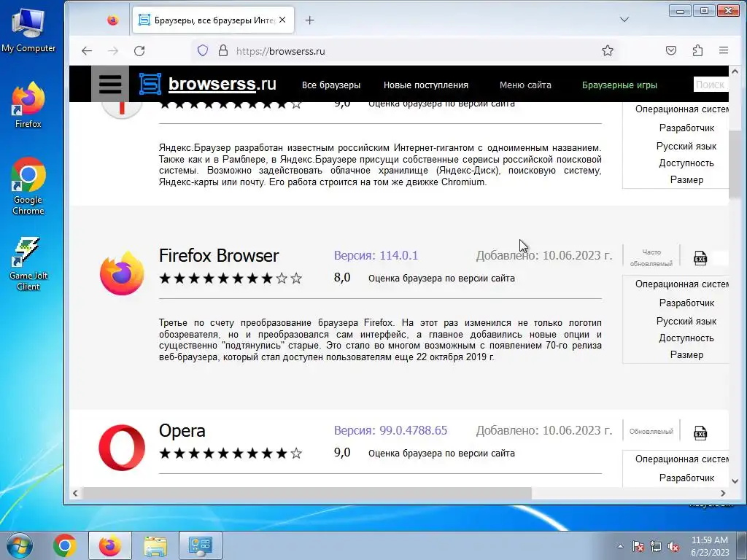Image resolution: width=747 pixels, height=560 pixels.
Task: Click the horizontal scrollbar's right arrow
Action: 723,494
